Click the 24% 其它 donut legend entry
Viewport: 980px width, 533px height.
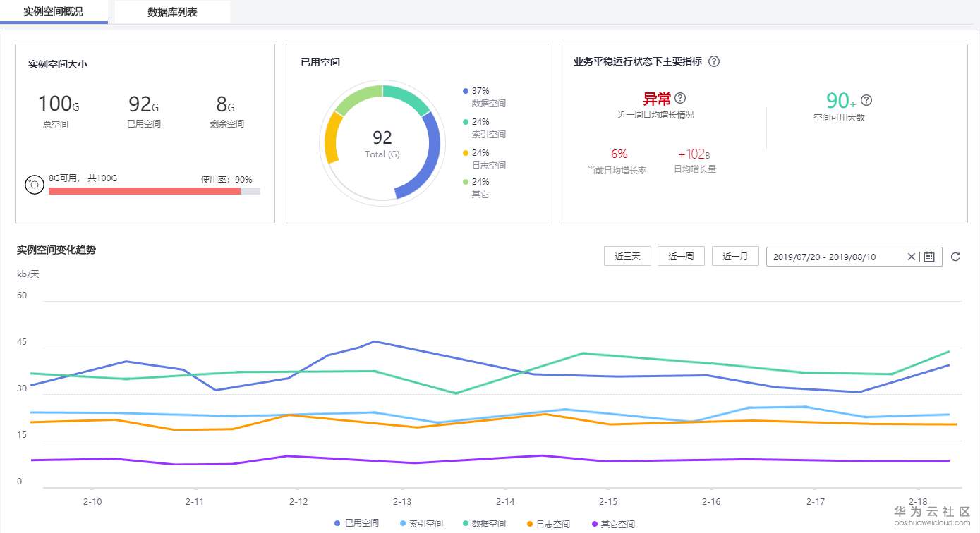(476, 188)
